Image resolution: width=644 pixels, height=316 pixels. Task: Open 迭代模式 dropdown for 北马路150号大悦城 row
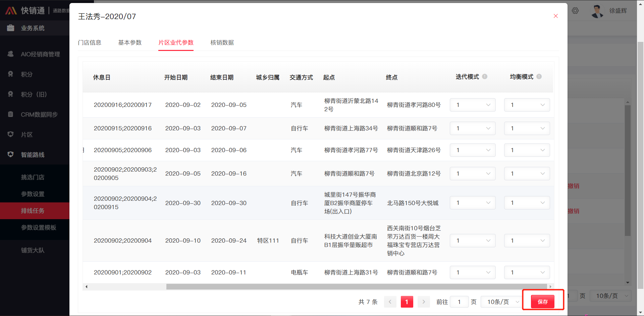pos(473,203)
